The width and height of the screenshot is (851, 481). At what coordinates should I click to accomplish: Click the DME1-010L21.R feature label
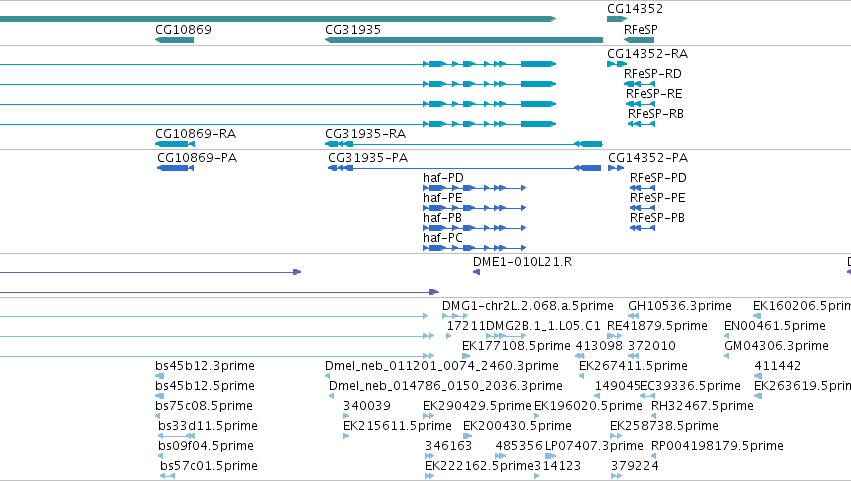(x=522, y=262)
